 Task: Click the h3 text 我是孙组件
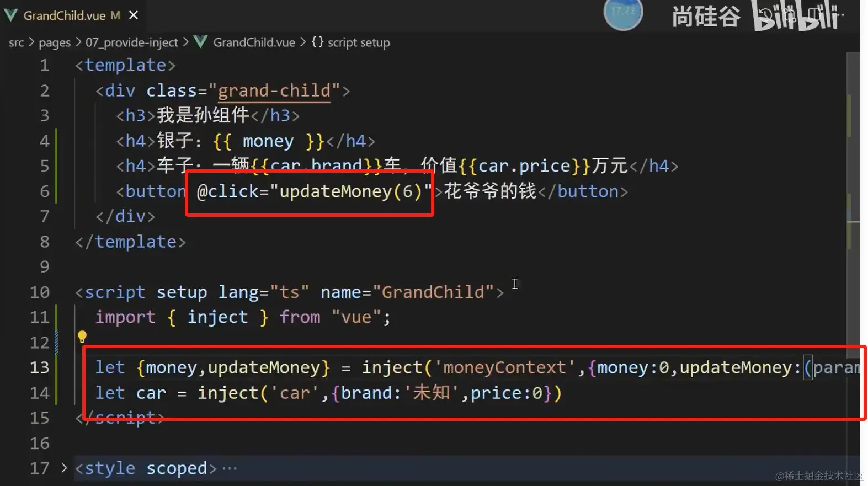coord(203,115)
